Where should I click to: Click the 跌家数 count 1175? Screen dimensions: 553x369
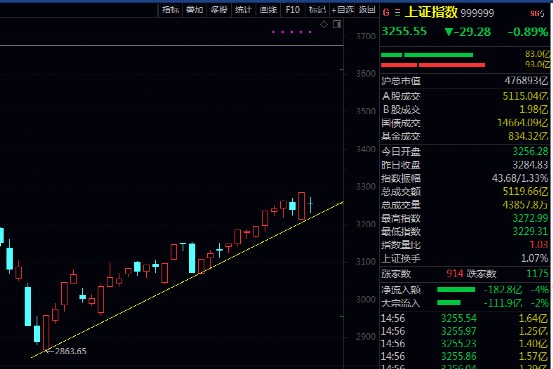pyautogui.click(x=537, y=273)
